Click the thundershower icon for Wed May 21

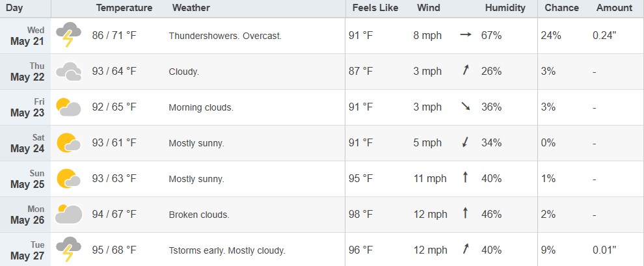click(x=68, y=35)
